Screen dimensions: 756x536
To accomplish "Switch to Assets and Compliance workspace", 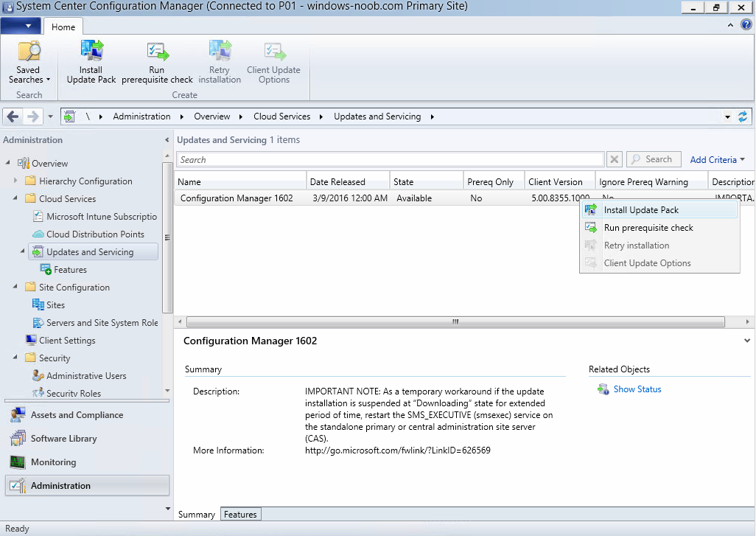I will (87, 415).
